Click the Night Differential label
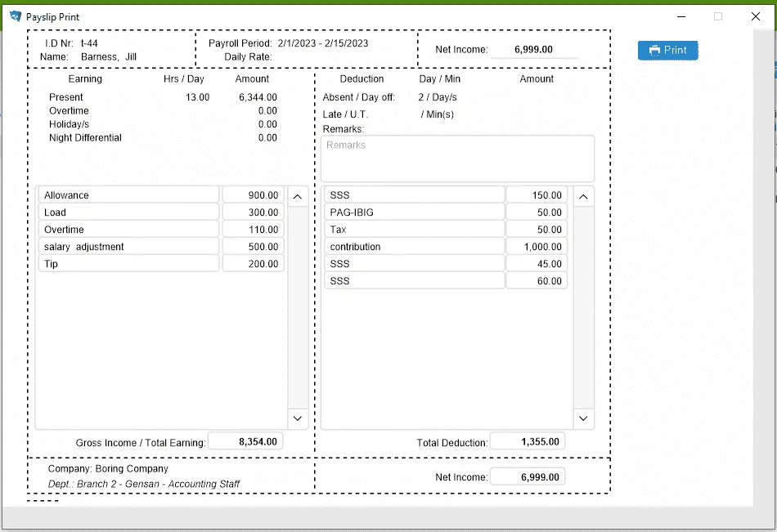This screenshot has height=532, width=777. [85, 138]
